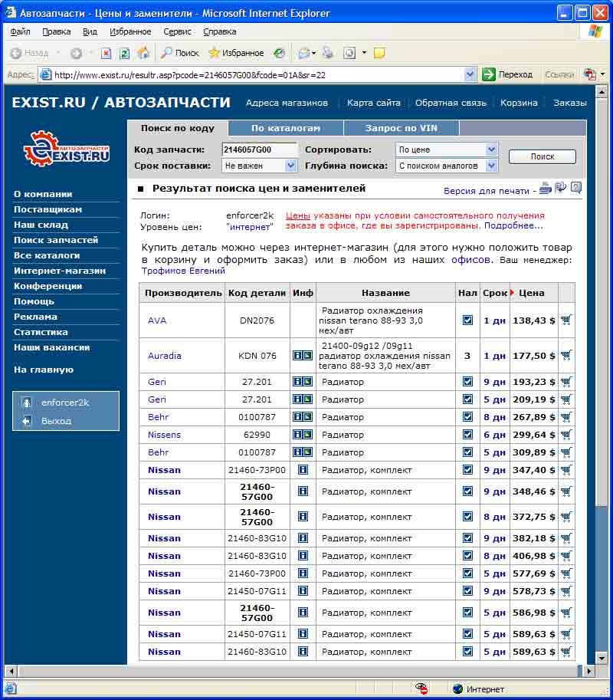The width and height of the screenshot is (613, 700).
Task: Open the Версия для печати link
Action: point(487,191)
